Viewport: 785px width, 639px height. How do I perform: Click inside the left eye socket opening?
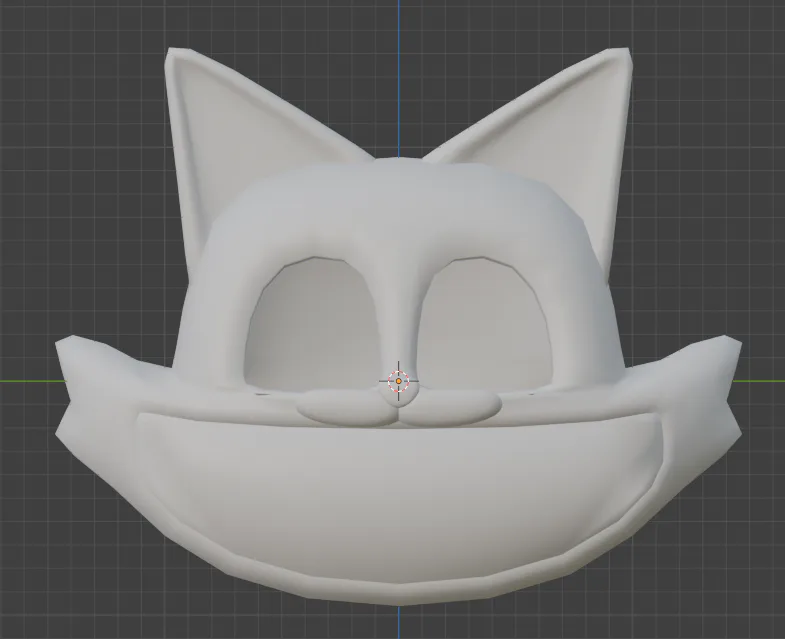[x=313, y=326]
